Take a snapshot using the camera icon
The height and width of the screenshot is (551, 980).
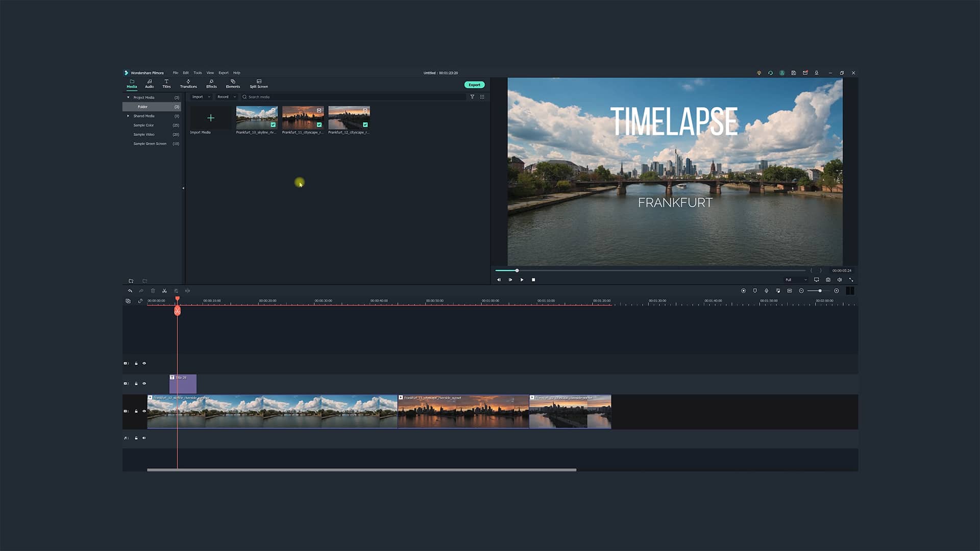click(x=828, y=280)
